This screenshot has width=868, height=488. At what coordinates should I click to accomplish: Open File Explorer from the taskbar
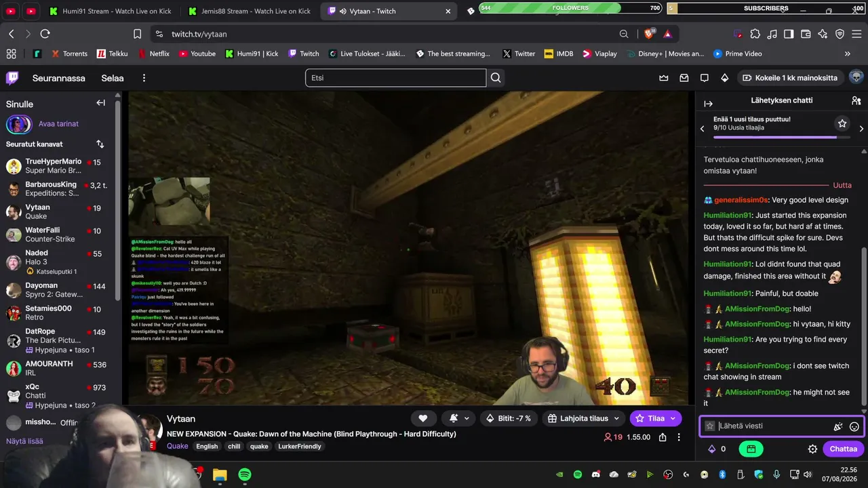click(x=220, y=474)
